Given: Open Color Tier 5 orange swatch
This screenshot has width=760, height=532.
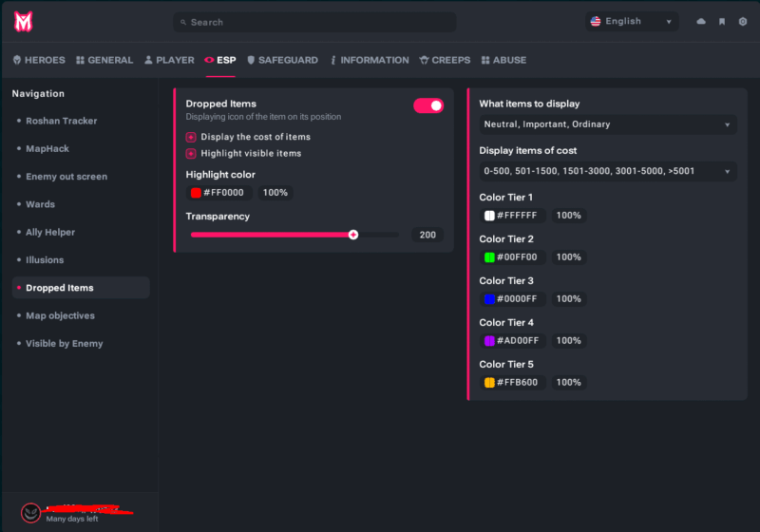Looking at the screenshot, I should pos(489,382).
